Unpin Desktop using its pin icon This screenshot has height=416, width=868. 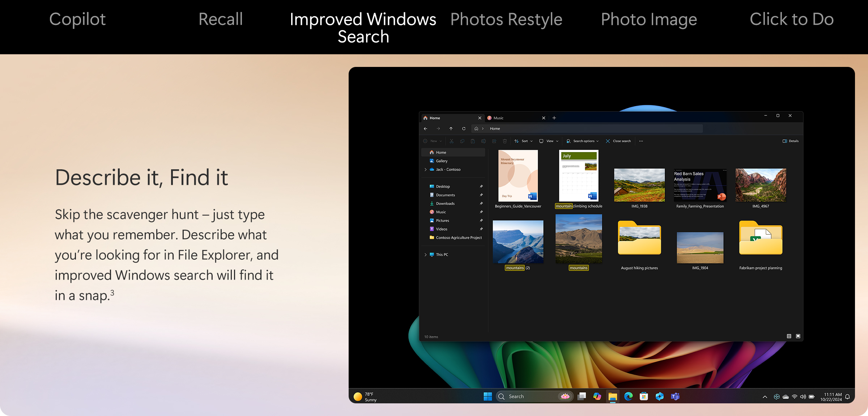[481, 186]
